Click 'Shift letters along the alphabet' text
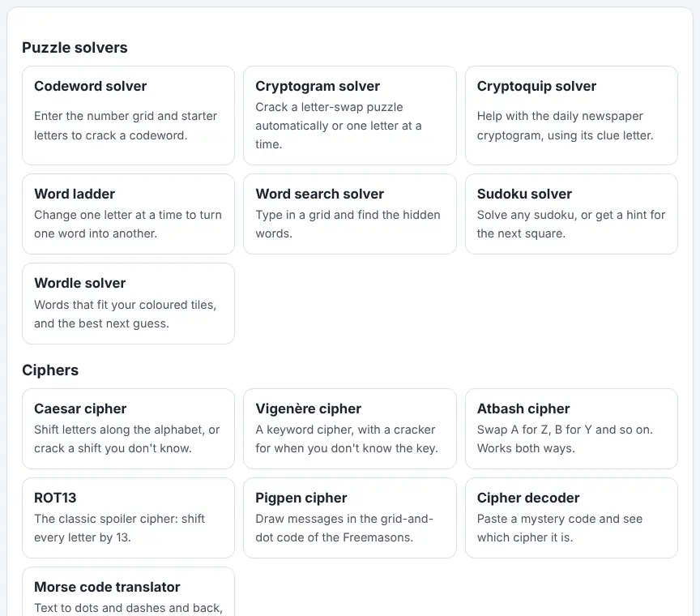 coord(119,430)
